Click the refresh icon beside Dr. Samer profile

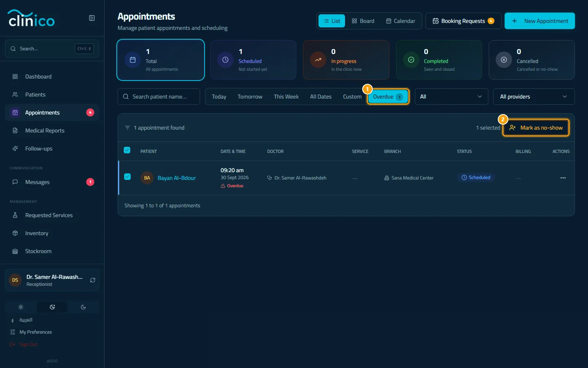pos(93,280)
